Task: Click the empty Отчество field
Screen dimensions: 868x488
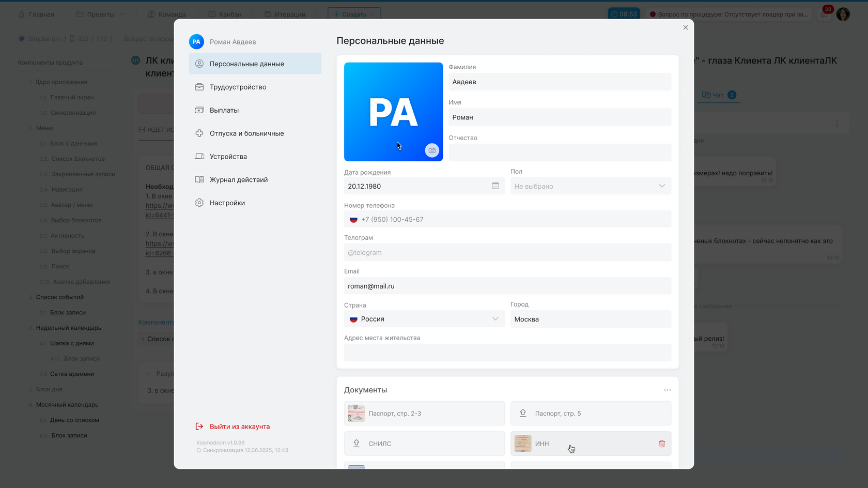Action: [x=560, y=152]
